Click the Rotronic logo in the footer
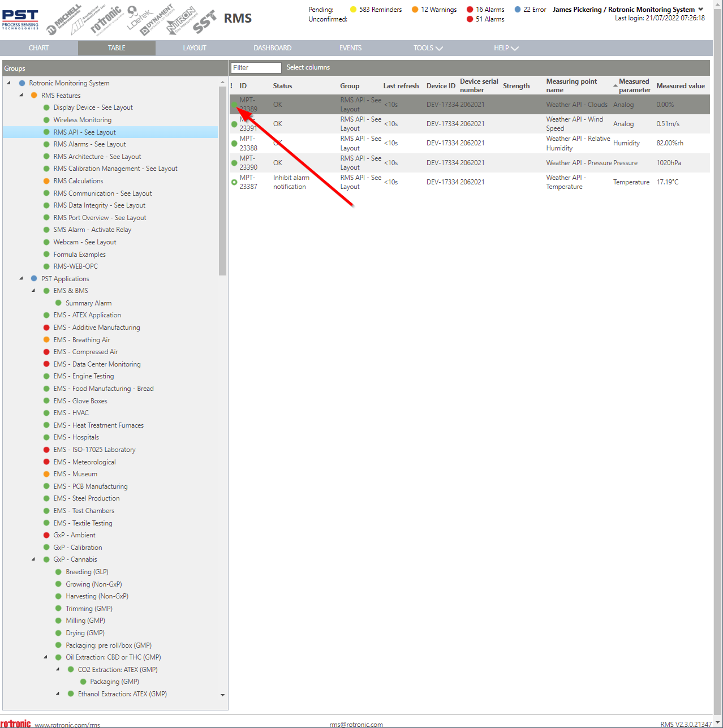Screen dimensions: 723x728 [16, 724]
